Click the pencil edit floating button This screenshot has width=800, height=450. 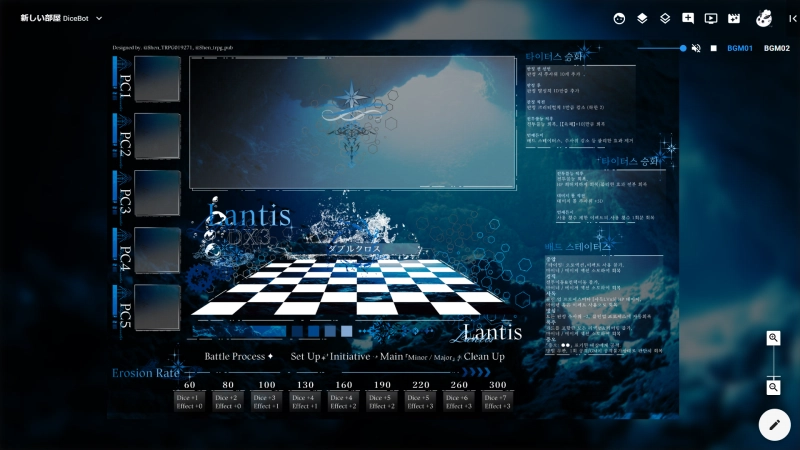773,424
